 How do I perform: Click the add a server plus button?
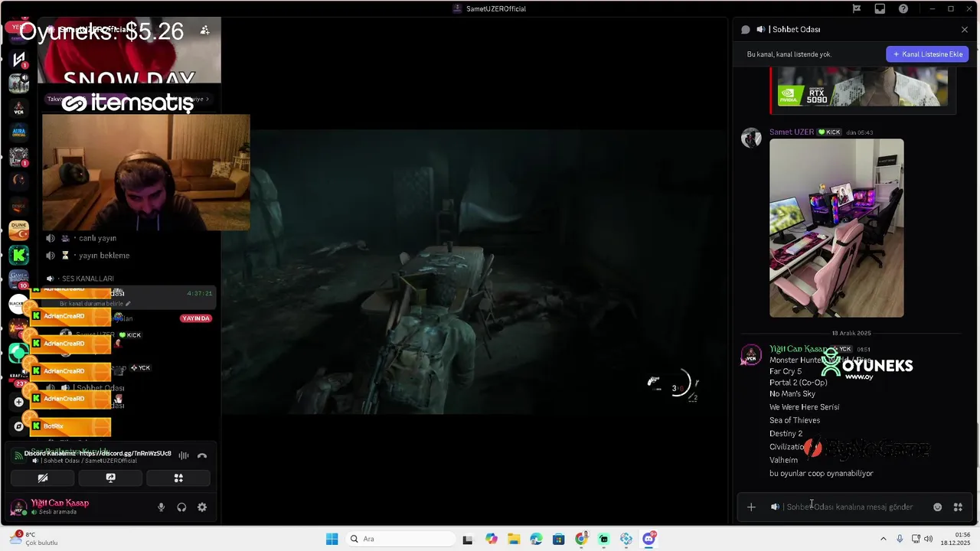click(x=19, y=401)
